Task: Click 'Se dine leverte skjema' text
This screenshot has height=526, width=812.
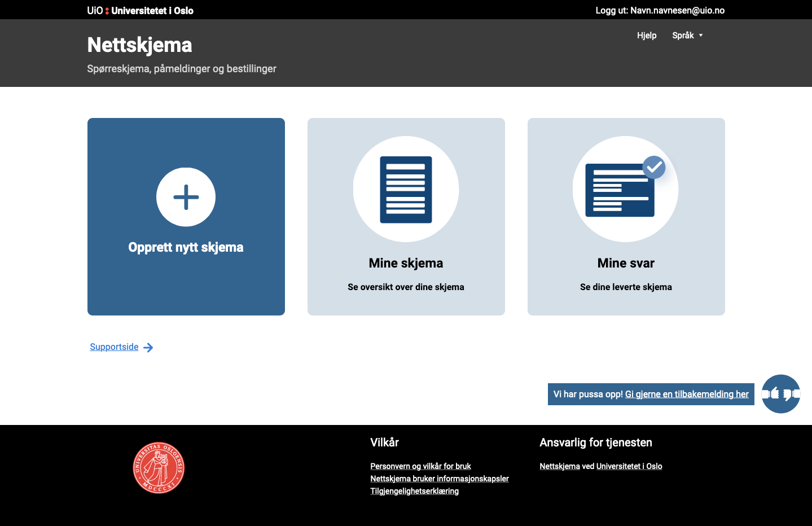Action: coord(626,287)
